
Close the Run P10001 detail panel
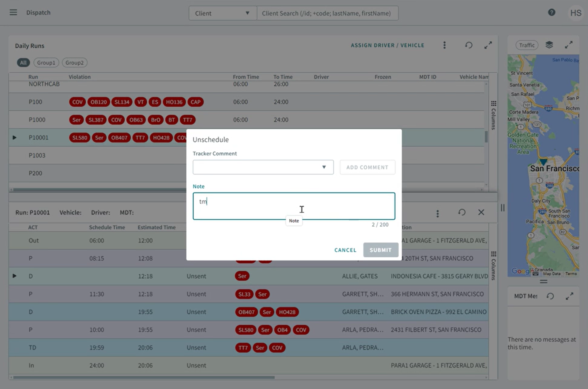[481, 212]
